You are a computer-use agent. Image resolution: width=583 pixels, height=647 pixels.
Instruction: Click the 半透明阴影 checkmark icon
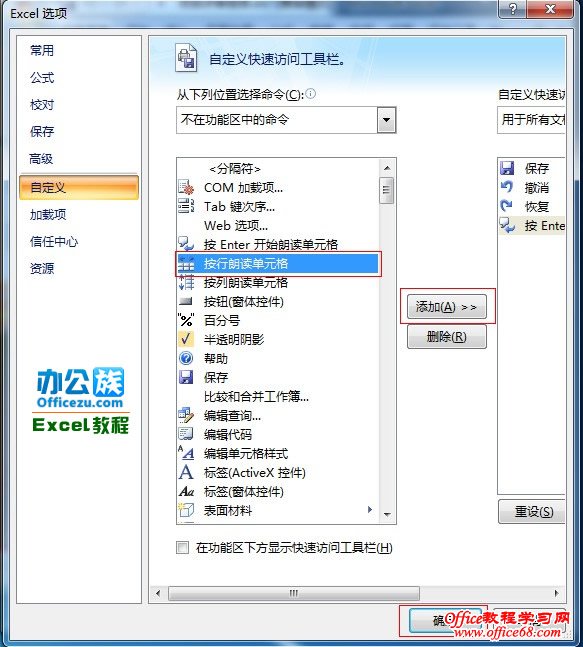pos(186,339)
